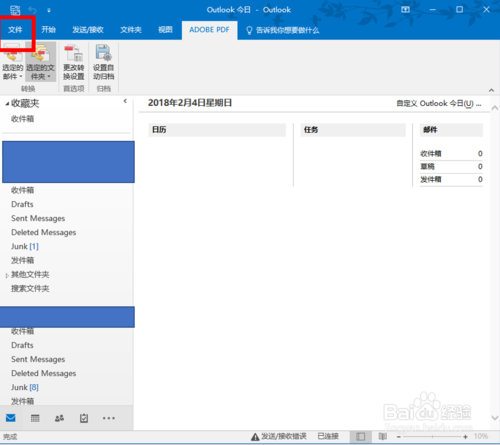Click the undo arrow in quick access toolbar
The image size is (500, 445).
[x=32, y=10]
